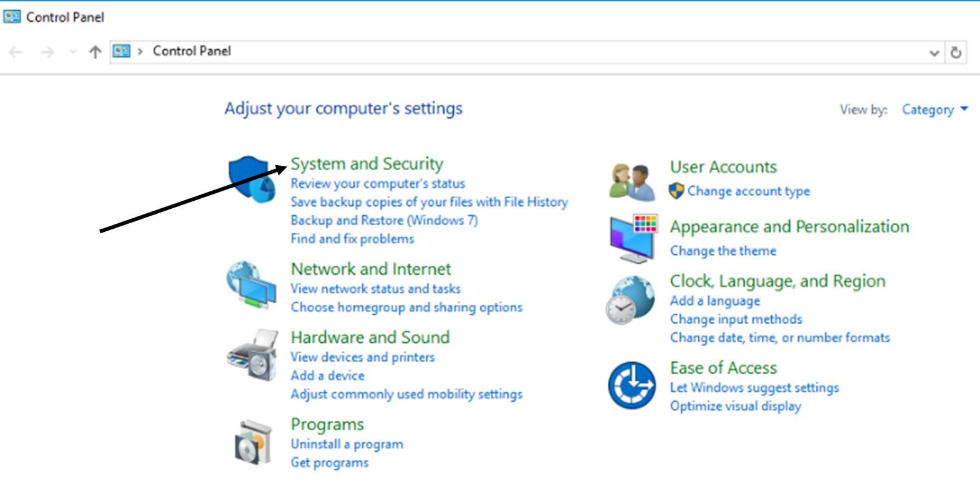Viewport: 980px width, 480px height.
Task: Open User Accounts category
Action: (723, 167)
